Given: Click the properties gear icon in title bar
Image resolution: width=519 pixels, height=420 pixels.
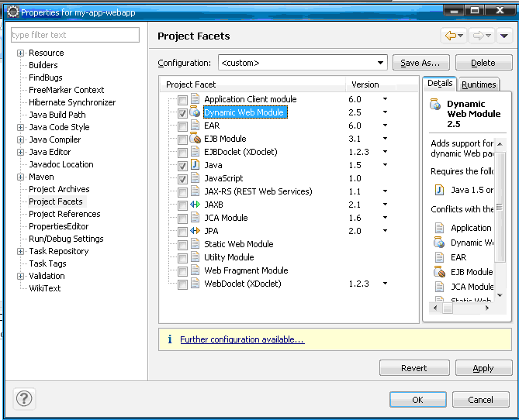Looking at the screenshot, I should pyautogui.click(x=13, y=12).
